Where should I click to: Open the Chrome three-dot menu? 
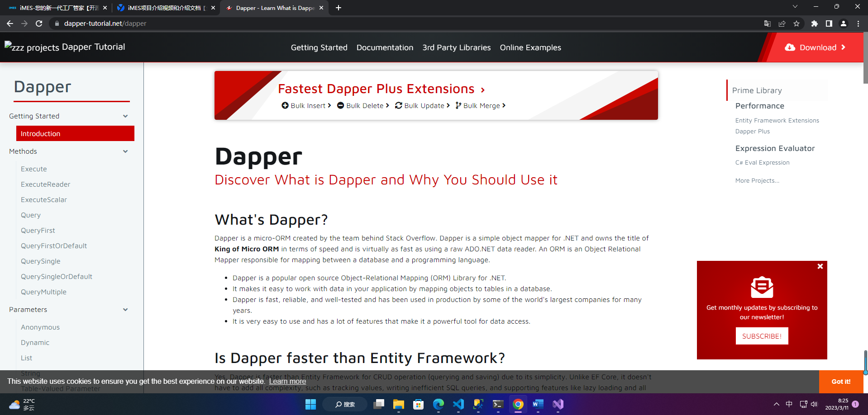tap(858, 24)
